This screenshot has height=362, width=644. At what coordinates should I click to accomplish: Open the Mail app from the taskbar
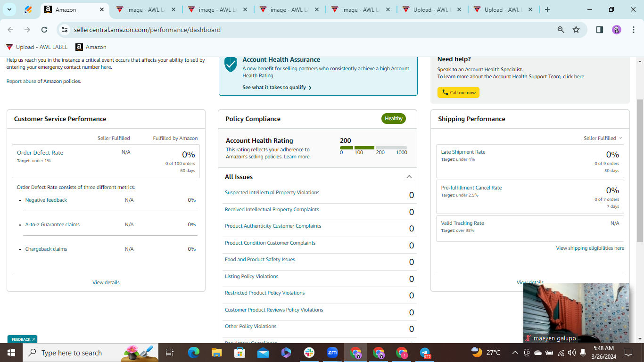tap(263, 353)
